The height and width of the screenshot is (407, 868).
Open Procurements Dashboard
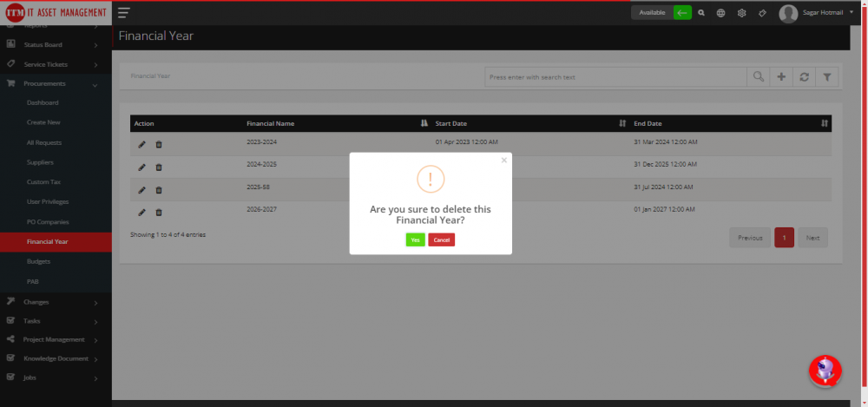(x=43, y=103)
